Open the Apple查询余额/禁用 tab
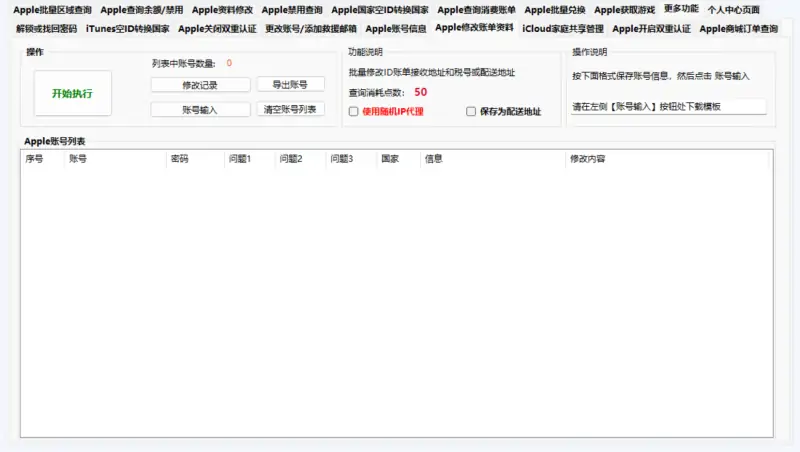The image size is (800, 452). click(141, 10)
